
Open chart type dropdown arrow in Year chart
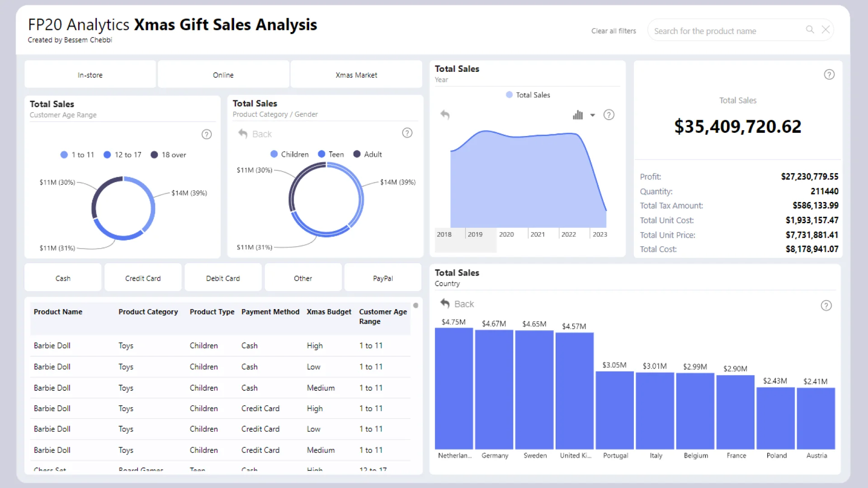coord(593,115)
